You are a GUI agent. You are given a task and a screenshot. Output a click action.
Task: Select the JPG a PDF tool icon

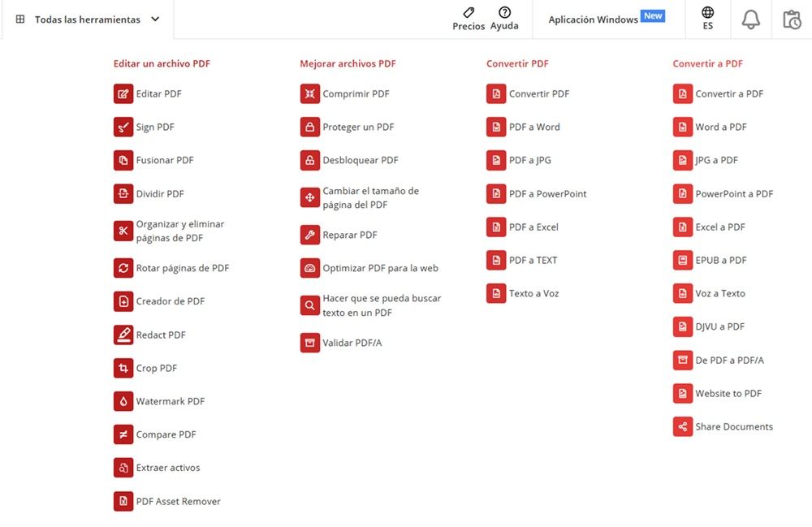[x=682, y=160]
